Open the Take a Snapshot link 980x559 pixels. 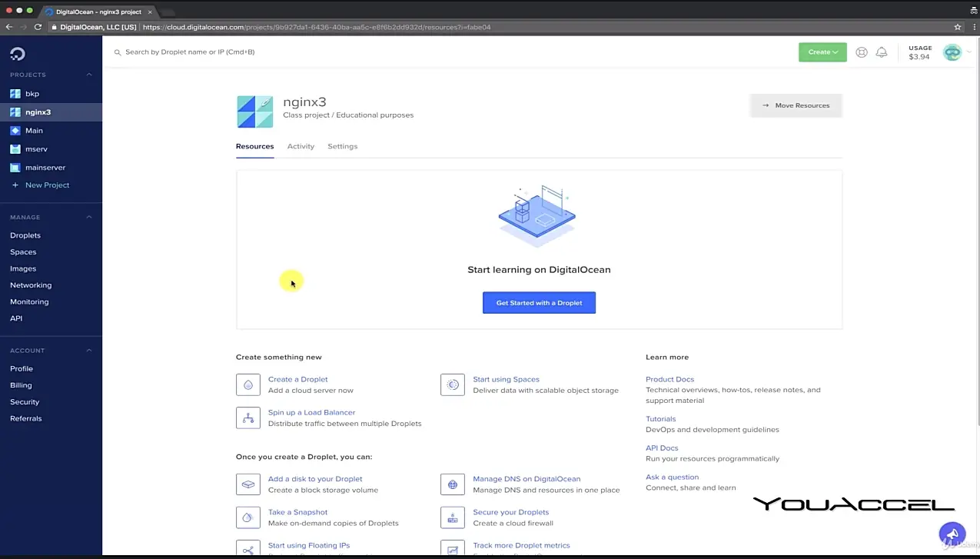click(297, 512)
